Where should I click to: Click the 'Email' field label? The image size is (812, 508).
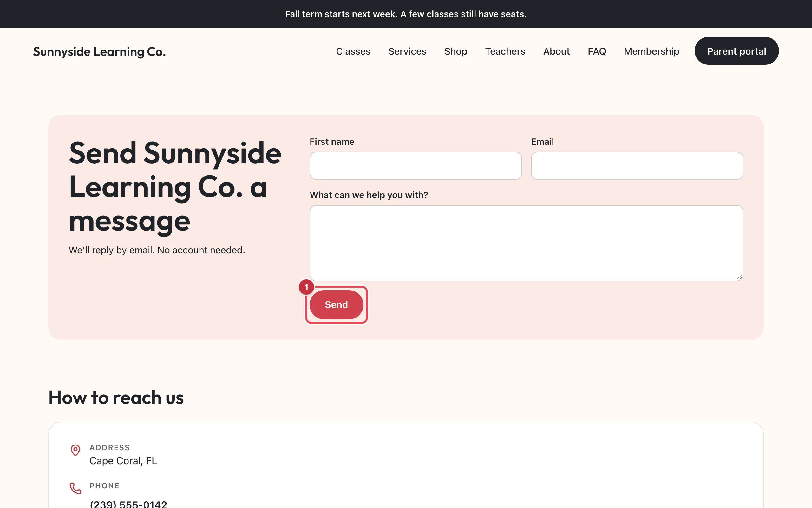pos(542,142)
